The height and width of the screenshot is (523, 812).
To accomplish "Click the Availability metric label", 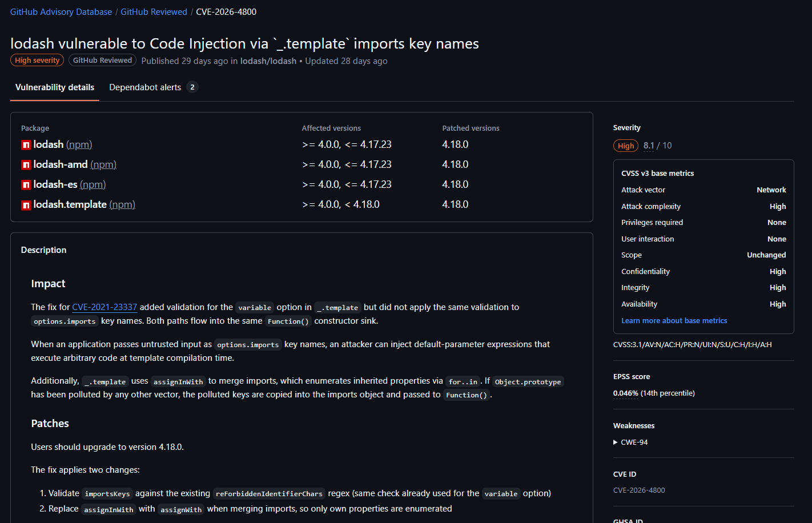I will (639, 304).
